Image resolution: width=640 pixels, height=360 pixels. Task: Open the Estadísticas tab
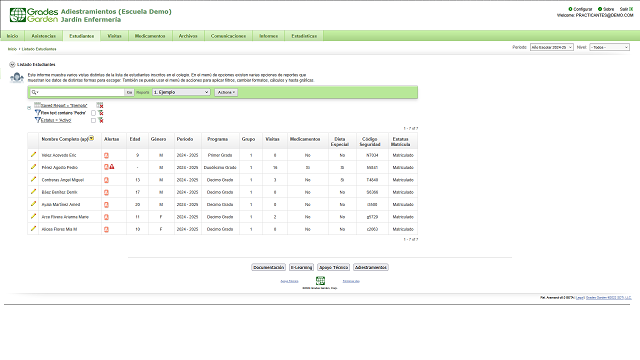click(x=304, y=36)
